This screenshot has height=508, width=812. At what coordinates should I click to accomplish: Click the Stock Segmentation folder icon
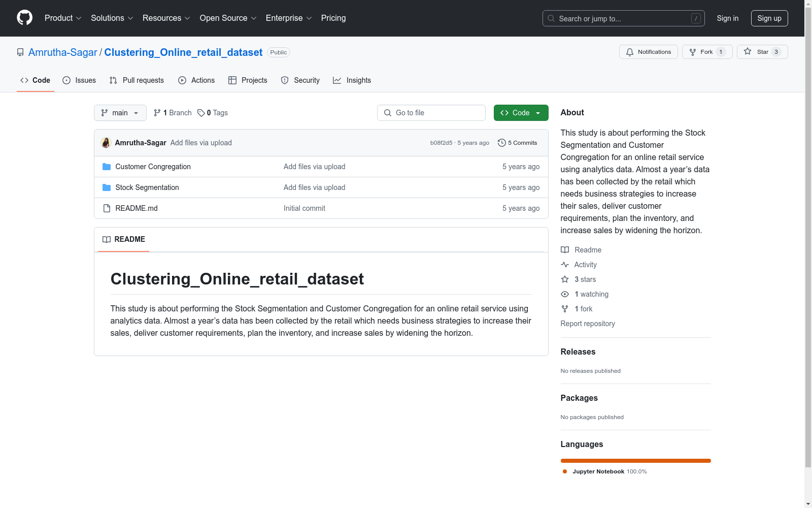[107, 187]
